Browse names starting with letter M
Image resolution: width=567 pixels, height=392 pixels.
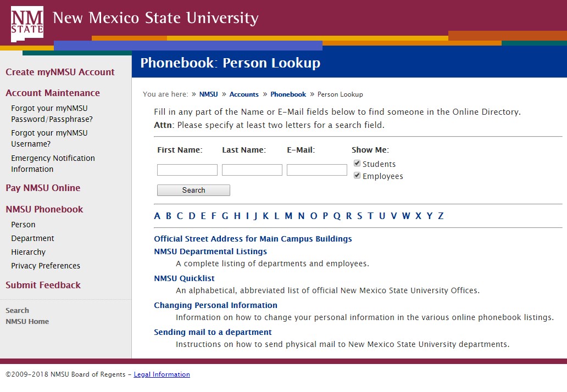(x=288, y=216)
